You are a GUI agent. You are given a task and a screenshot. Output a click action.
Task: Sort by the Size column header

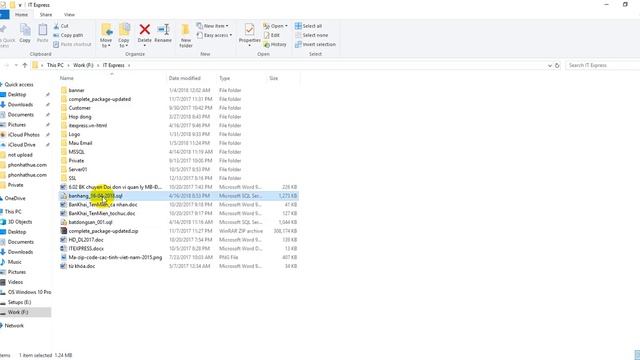point(273,78)
